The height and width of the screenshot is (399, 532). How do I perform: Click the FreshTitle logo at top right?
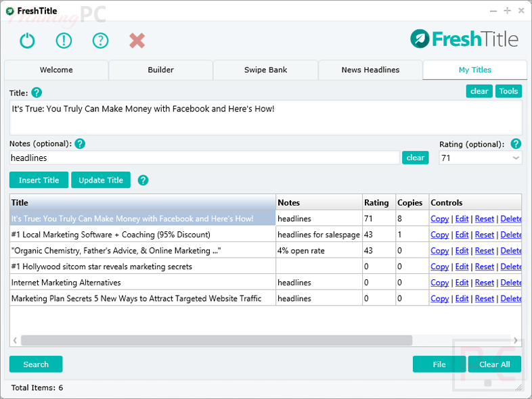click(x=464, y=39)
